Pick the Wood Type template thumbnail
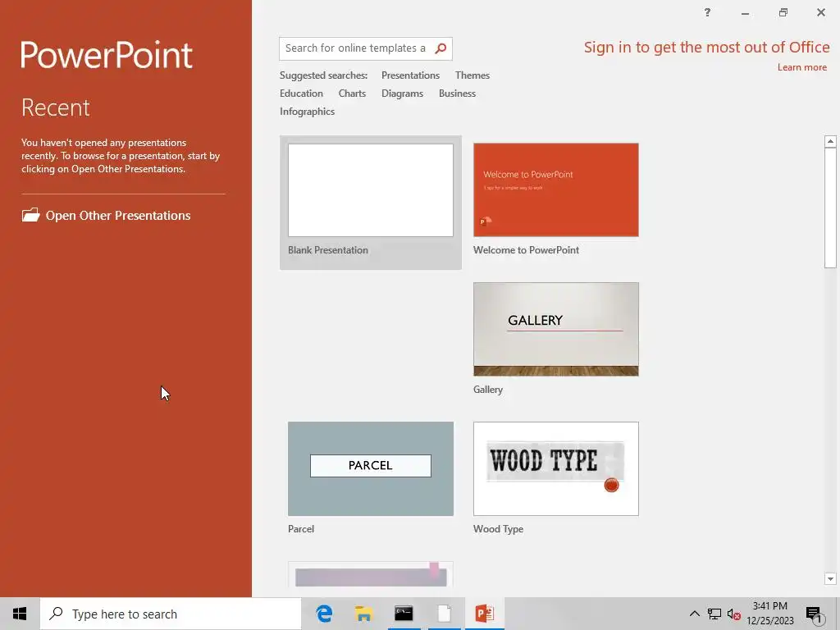Image resolution: width=840 pixels, height=630 pixels. pyautogui.click(x=556, y=468)
